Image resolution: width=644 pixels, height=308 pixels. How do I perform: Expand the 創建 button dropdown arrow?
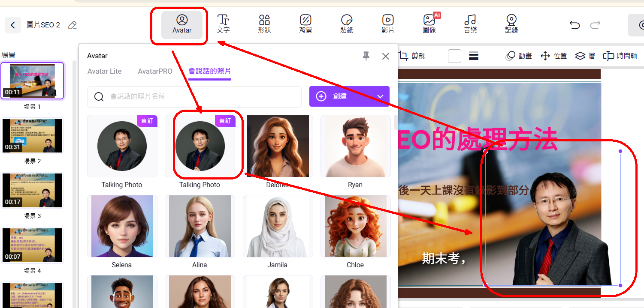click(x=380, y=96)
